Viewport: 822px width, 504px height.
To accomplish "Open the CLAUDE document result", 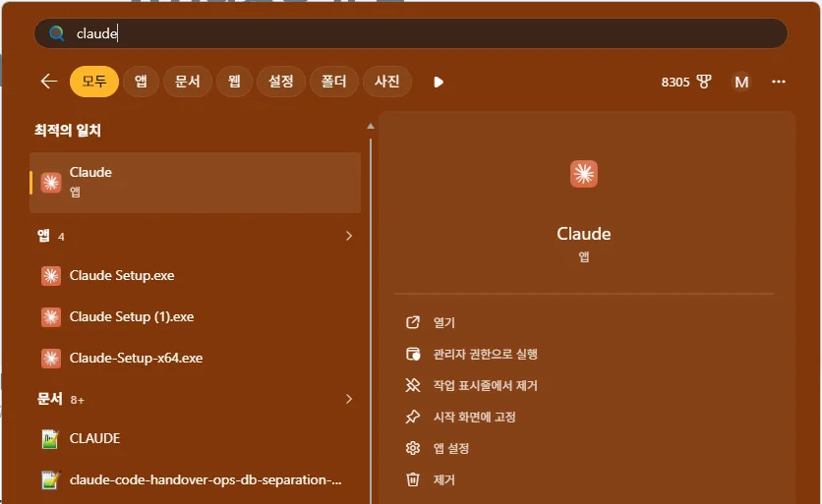I will click(x=195, y=438).
